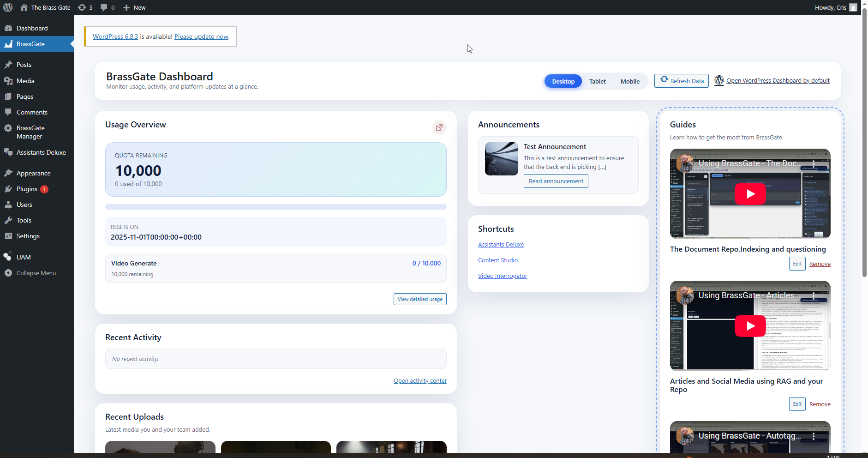Switch to Mobile view
868x458 pixels.
tap(630, 81)
